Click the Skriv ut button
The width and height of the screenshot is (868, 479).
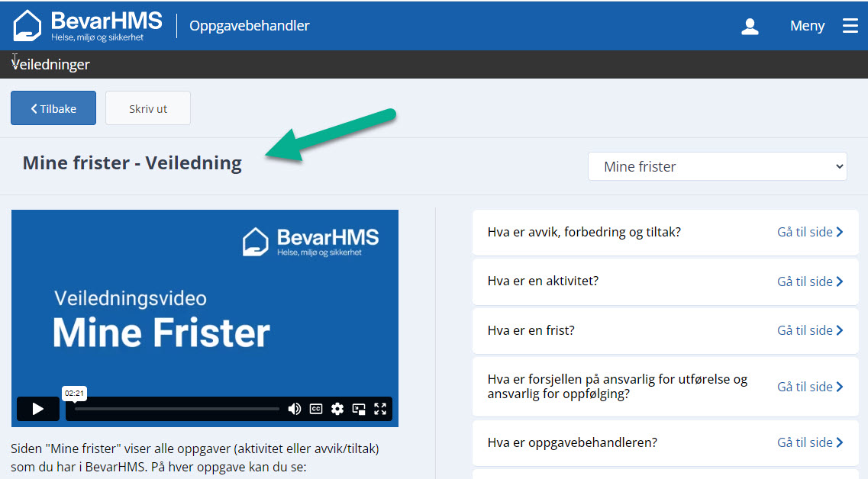coord(148,108)
